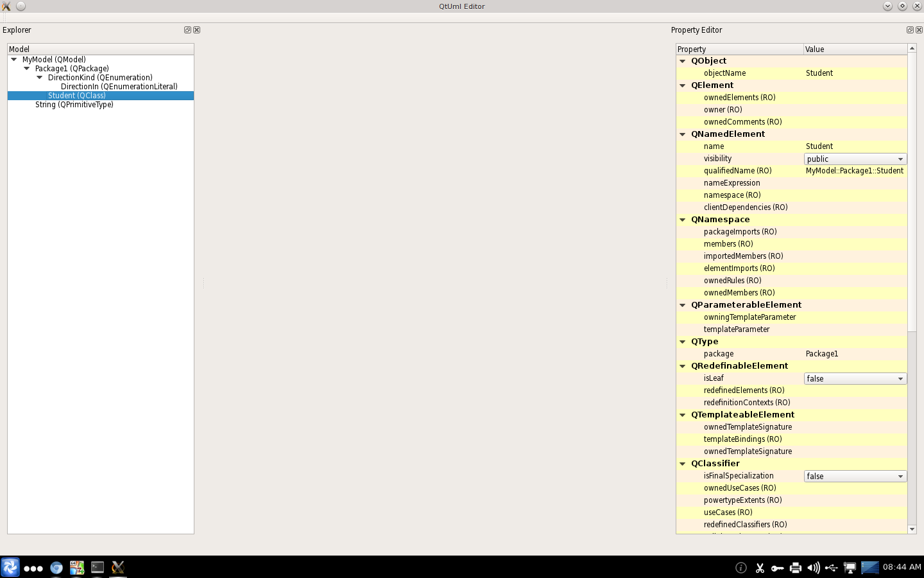Open the volume control in system tray
Screen dimensions: 924x578
(x=814, y=568)
